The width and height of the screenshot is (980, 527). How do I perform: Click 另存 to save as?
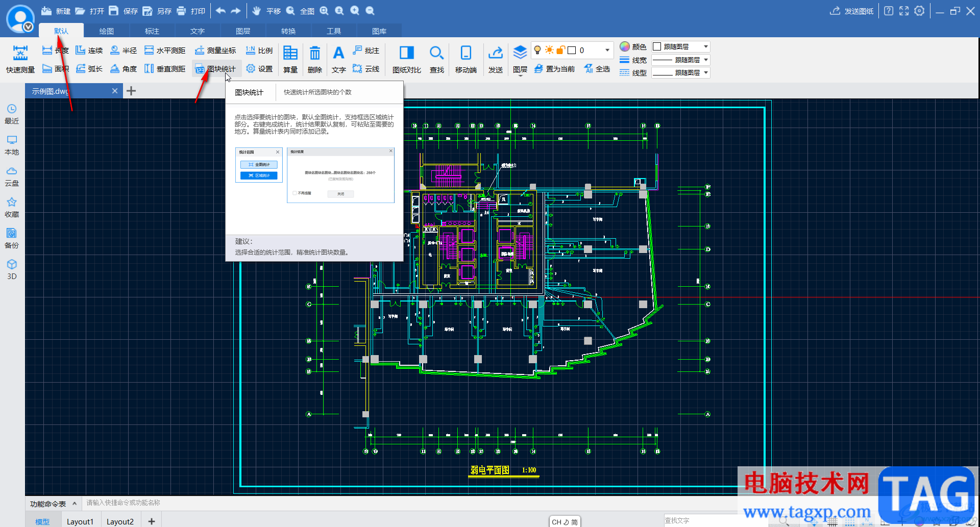coord(157,11)
